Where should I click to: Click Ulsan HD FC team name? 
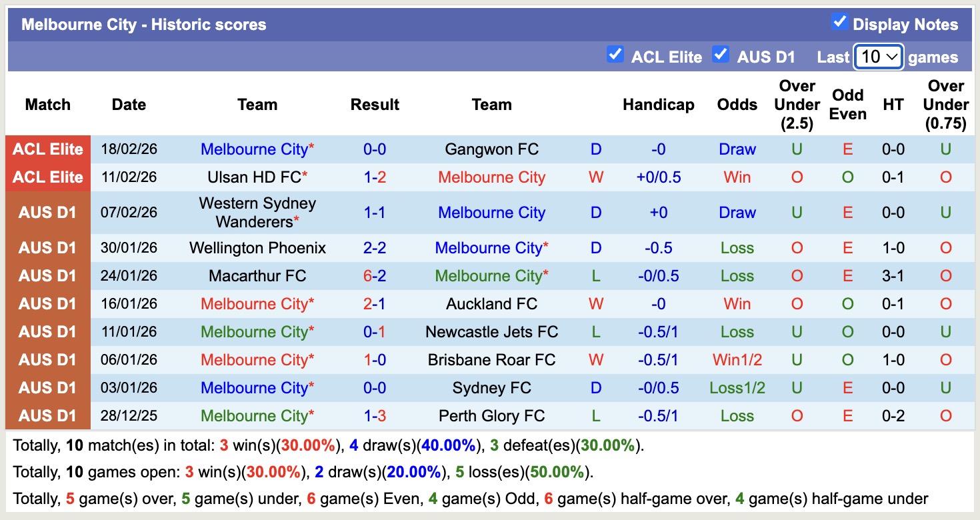(257, 177)
